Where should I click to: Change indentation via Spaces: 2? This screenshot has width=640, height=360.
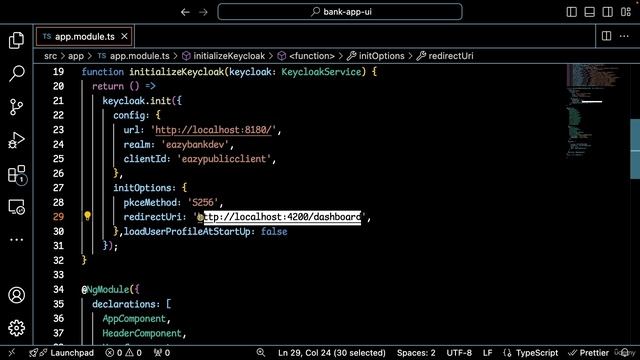point(416,353)
